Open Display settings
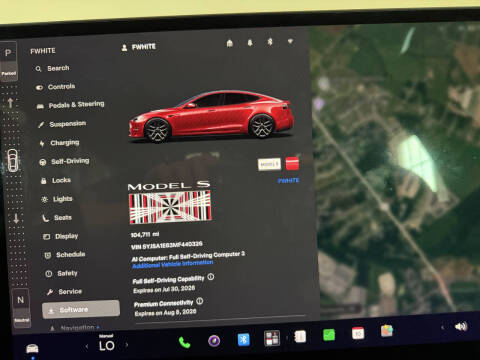The height and width of the screenshot is (360, 480). tap(60, 236)
